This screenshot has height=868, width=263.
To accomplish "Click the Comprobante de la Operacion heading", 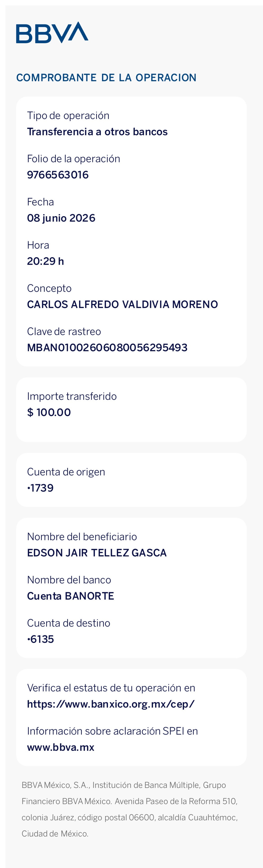I will [106, 78].
